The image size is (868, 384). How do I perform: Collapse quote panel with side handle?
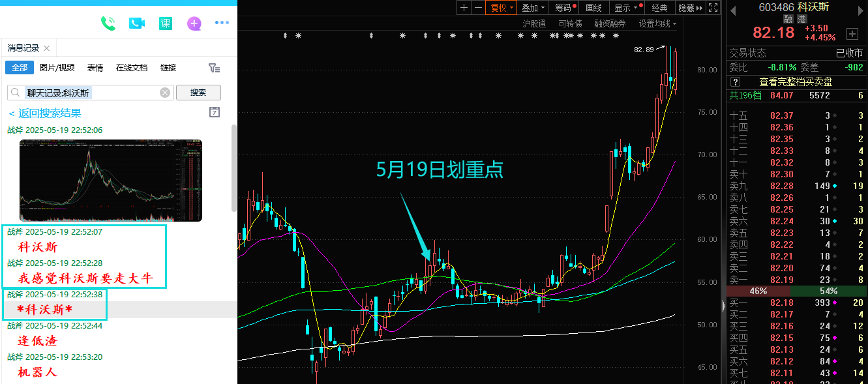point(723,305)
